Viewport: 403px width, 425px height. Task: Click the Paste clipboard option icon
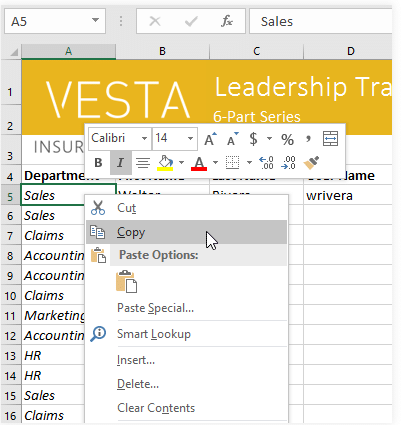(x=126, y=282)
